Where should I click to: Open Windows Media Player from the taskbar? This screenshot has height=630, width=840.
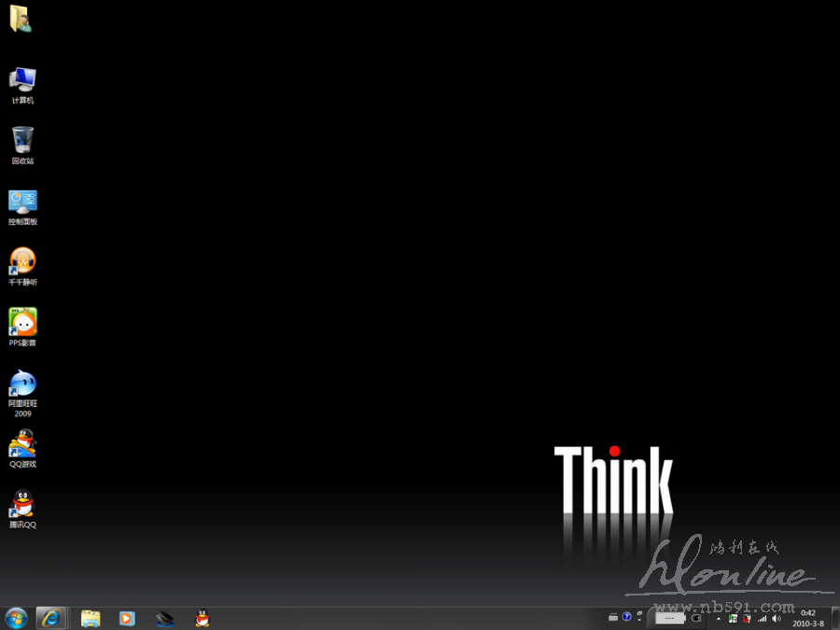(x=126, y=619)
